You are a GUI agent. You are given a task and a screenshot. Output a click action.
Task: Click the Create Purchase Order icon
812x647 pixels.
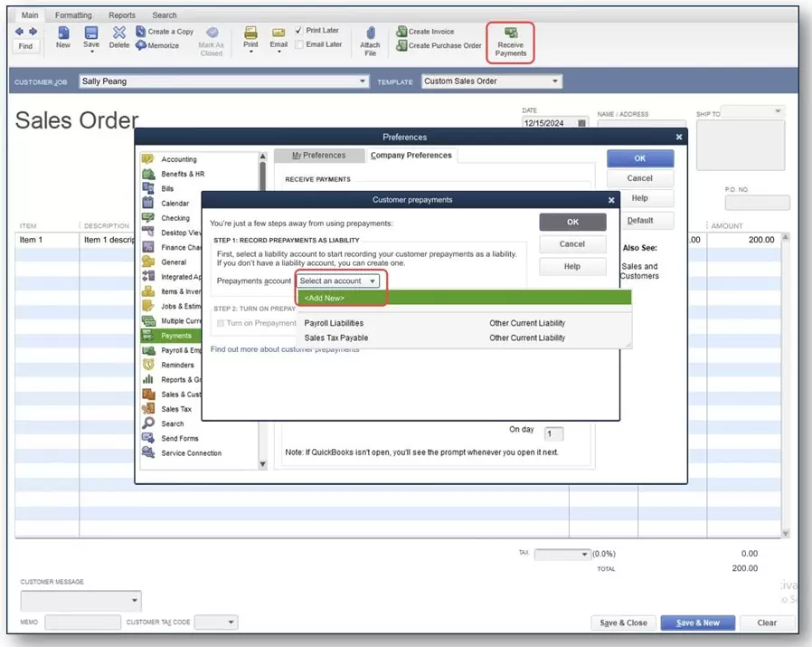pos(401,45)
